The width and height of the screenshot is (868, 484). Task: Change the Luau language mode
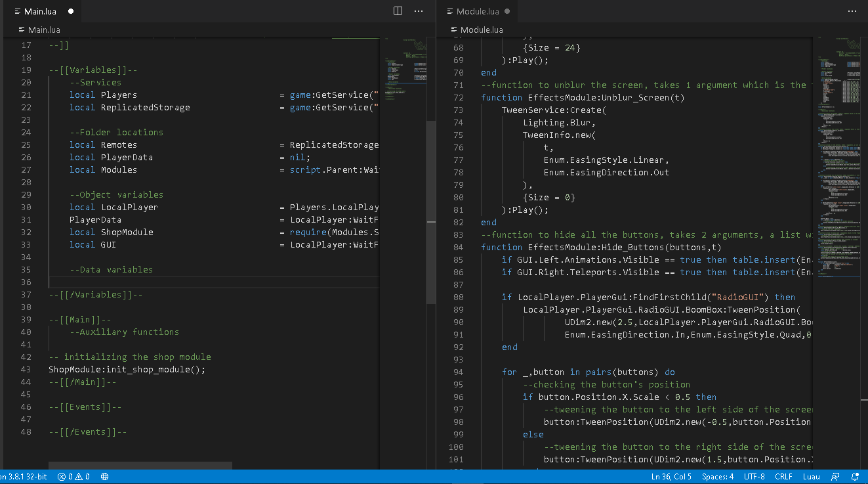point(812,477)
